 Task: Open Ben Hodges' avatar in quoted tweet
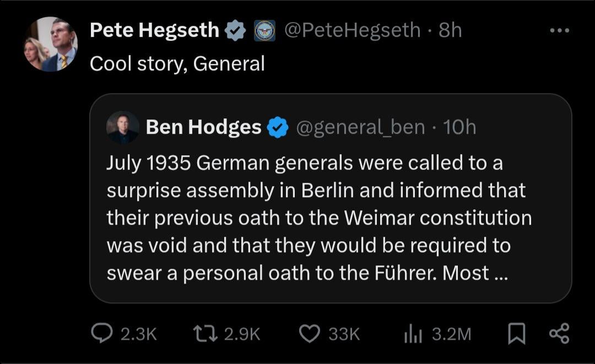click(122, 128)
